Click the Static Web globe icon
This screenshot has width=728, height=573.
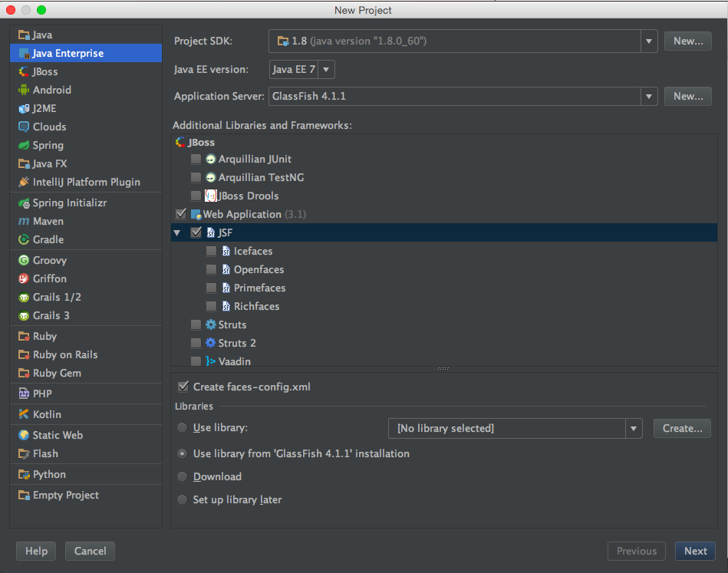(24, 435)
